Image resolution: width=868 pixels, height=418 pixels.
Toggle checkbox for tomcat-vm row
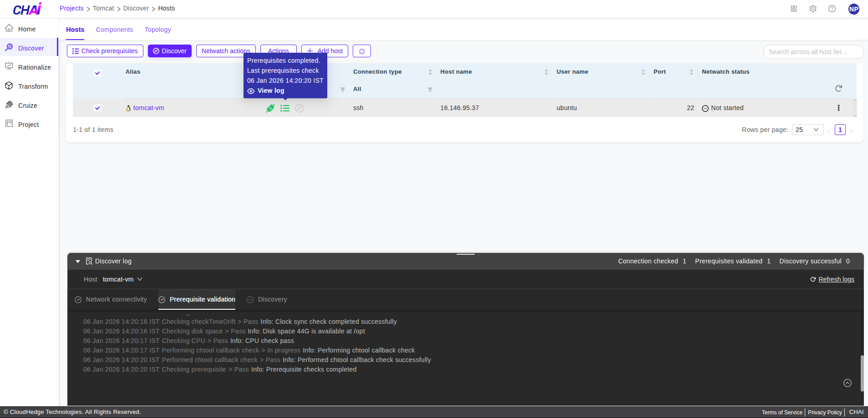click(97, 108)
